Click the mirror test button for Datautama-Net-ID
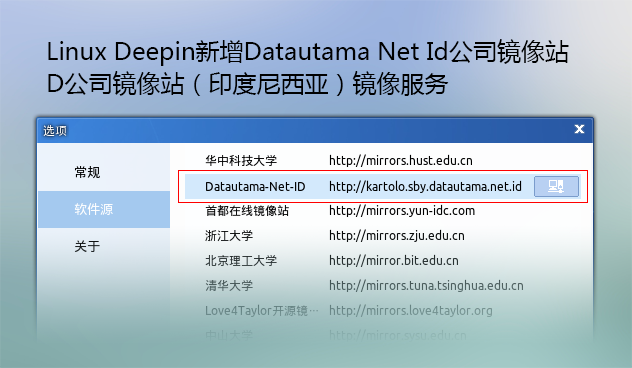 [x=556, y=186]
